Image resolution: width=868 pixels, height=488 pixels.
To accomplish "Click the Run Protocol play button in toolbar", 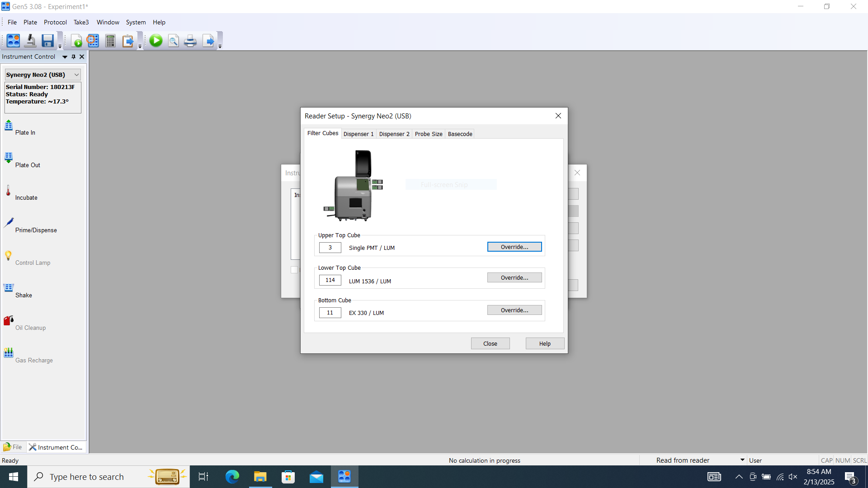I will (156, 41).
